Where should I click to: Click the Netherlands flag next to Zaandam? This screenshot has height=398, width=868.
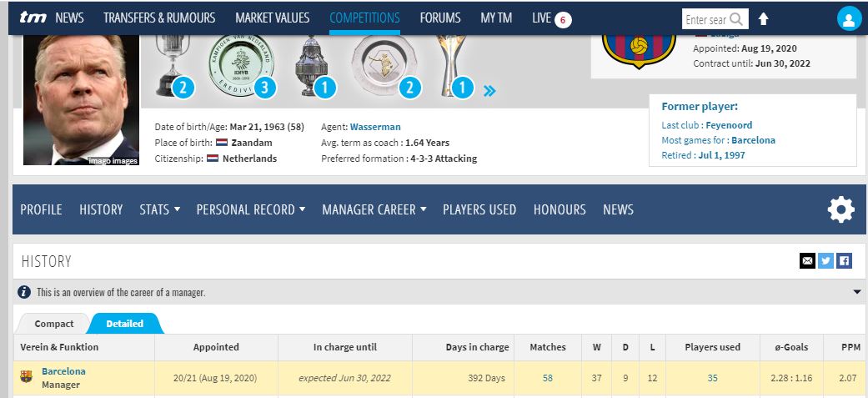coord(222,143)
